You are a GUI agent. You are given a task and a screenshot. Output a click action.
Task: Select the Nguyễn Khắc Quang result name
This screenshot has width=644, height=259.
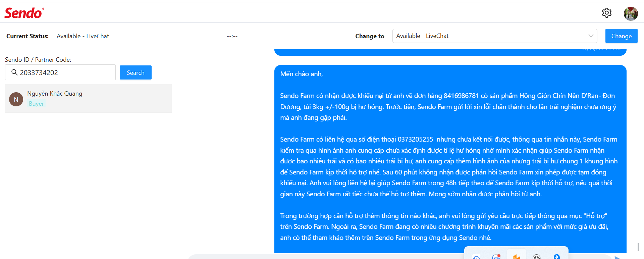55,94
